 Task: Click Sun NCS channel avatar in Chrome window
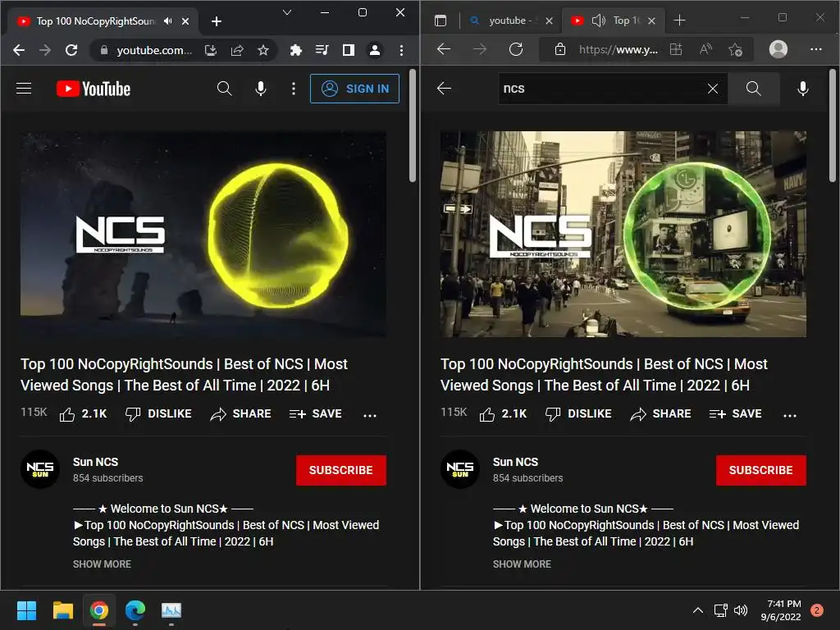tap(40, 469)
